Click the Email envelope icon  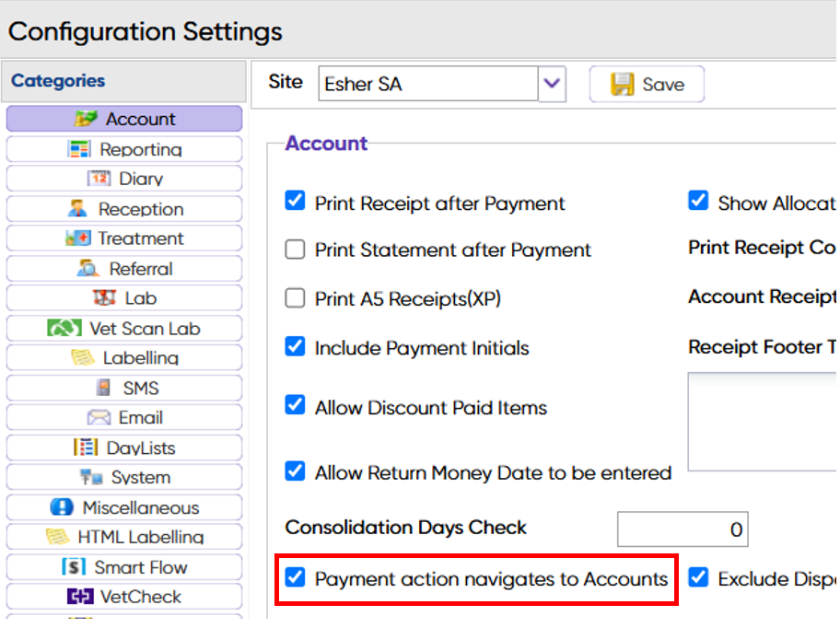99,418
